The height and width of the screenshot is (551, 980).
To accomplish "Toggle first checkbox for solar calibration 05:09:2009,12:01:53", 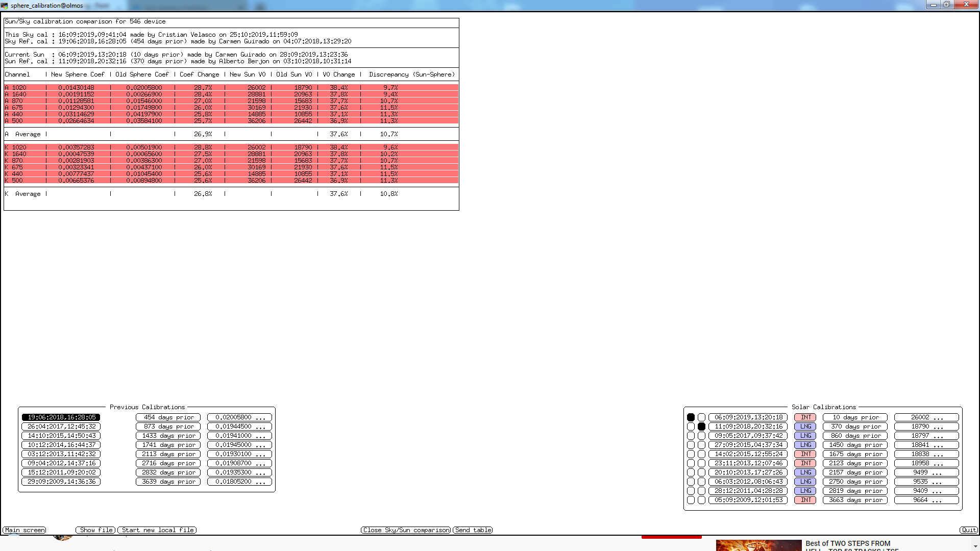I will pos(691,500).
